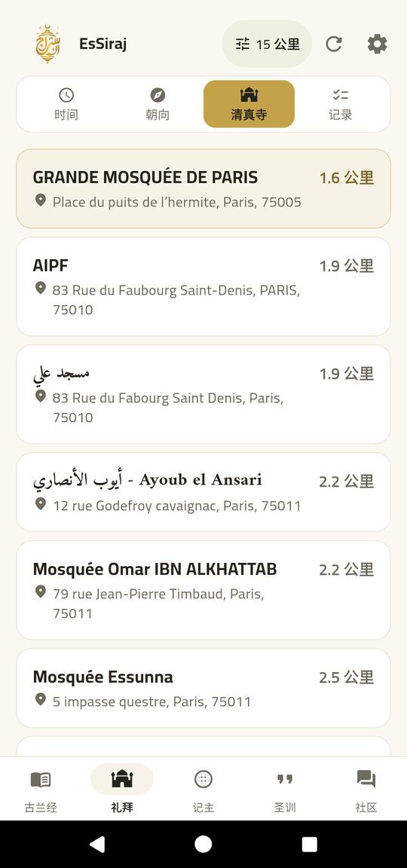Choose the Ayoub el Ansari mosque card
Screen dimensions: 407x868
tap(203, 492)
